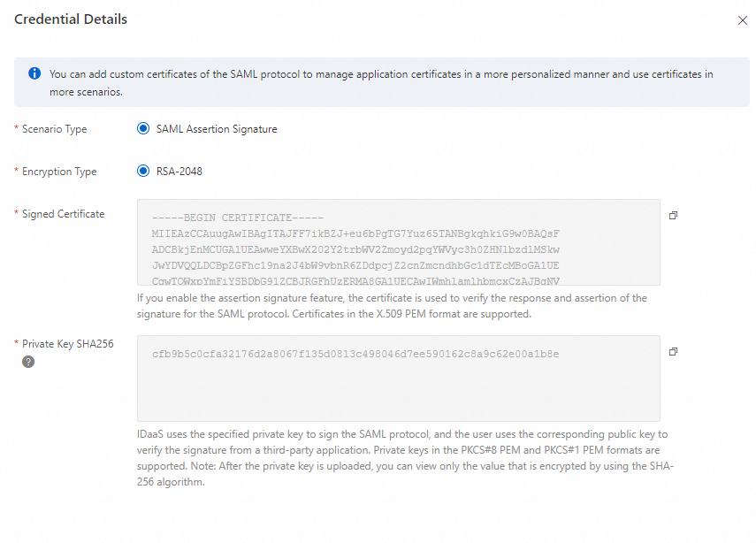Click the SHA256 hash string starting with cfb9b5c0
756x543 pixels.
[355, 355]
